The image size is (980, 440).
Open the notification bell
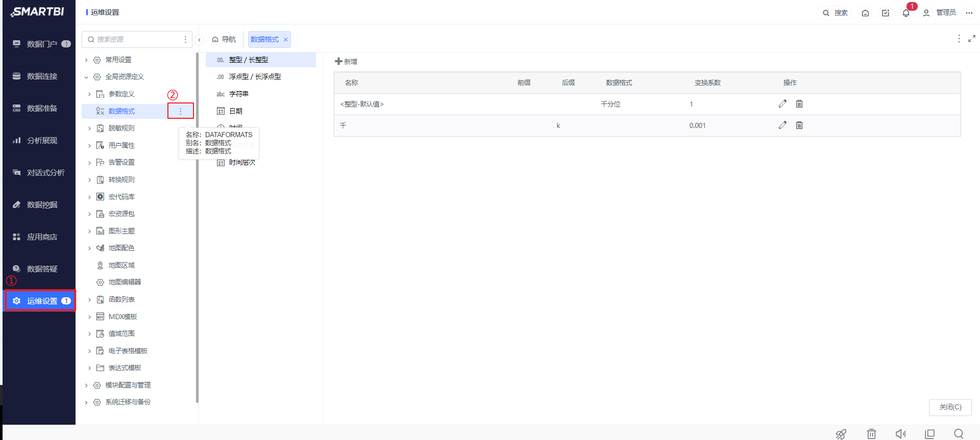pyautogui.click(x=906, y=13)
